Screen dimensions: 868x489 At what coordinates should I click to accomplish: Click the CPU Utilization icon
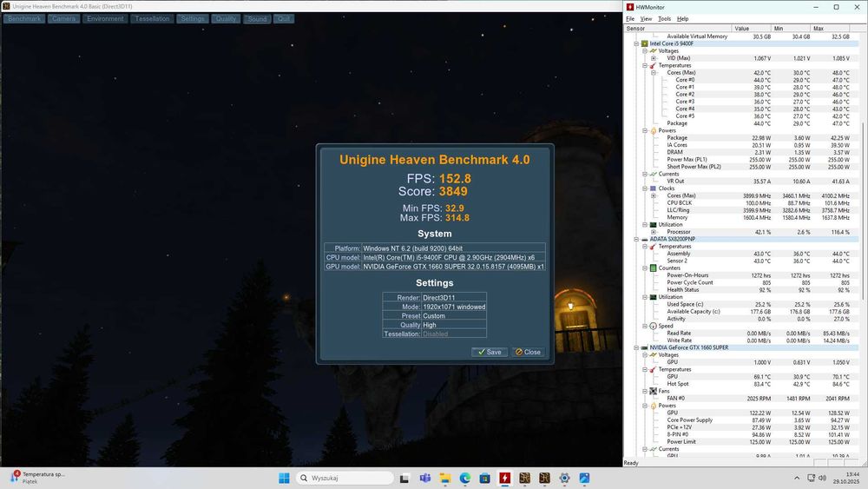654,225
